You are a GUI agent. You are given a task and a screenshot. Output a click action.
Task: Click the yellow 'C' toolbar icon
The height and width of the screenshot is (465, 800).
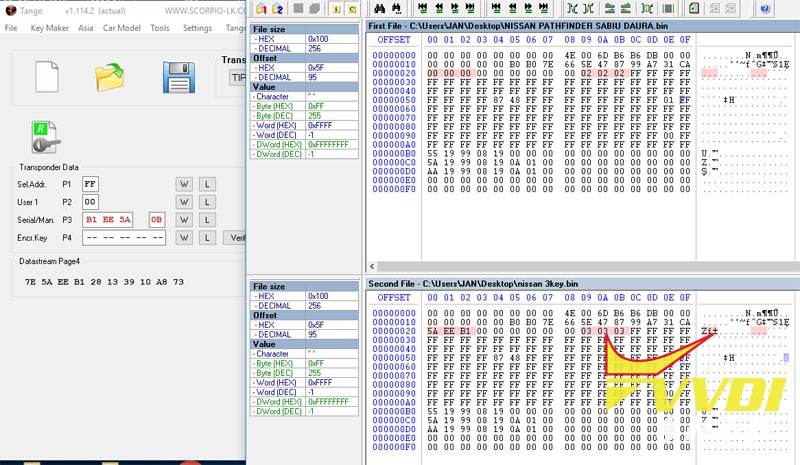[x=352, y=8]
